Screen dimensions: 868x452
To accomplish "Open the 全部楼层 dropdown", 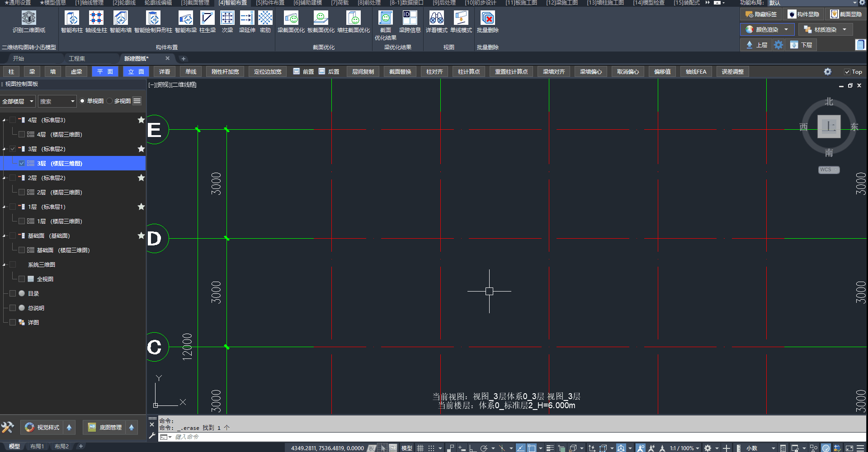I will pyautogui.click(x=18, y=101).
